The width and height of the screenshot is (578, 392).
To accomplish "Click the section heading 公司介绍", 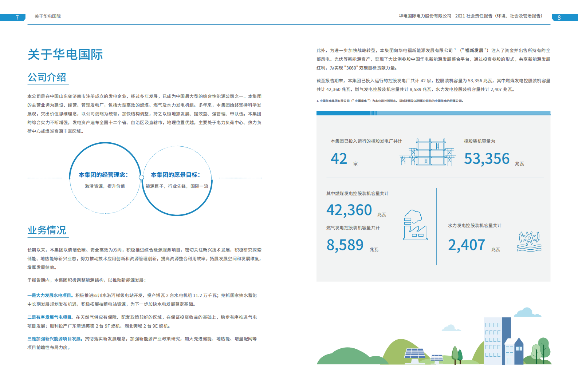I will click(x=47, y=77).
